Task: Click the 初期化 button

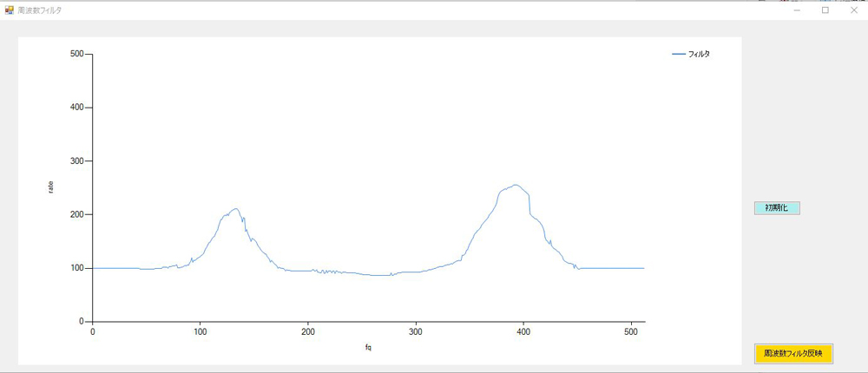Action: click(776, 208)
